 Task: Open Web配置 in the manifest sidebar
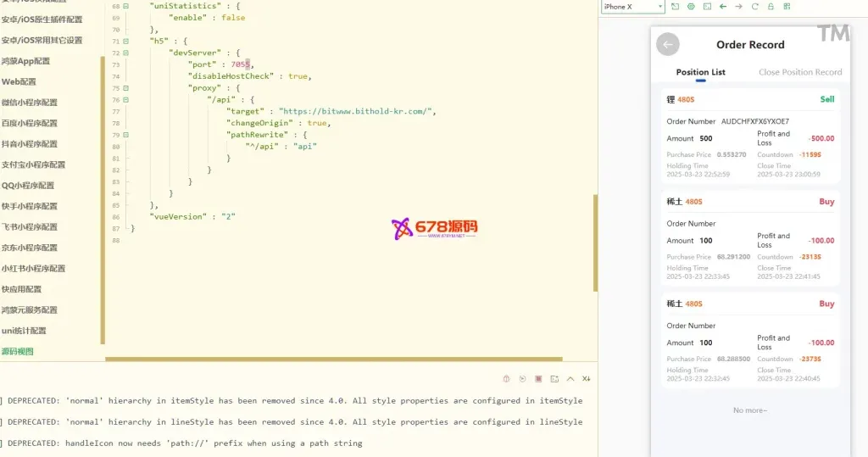[x=19, y=82]
